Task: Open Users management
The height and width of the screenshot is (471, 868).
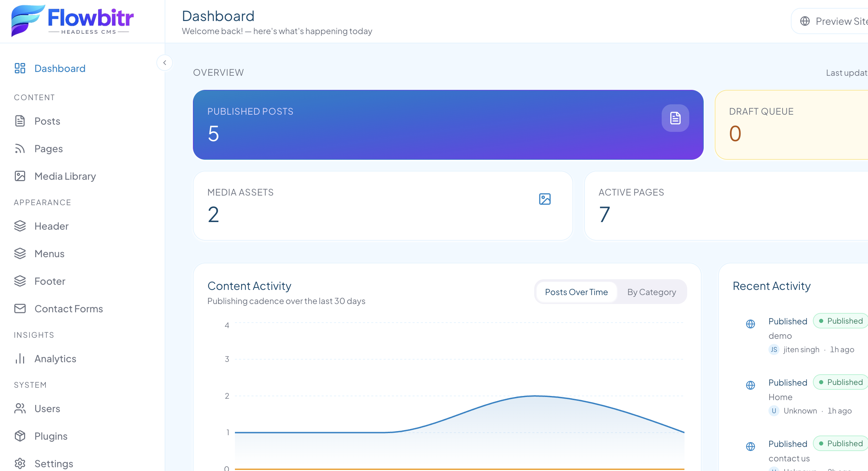Action: (47, 408)
